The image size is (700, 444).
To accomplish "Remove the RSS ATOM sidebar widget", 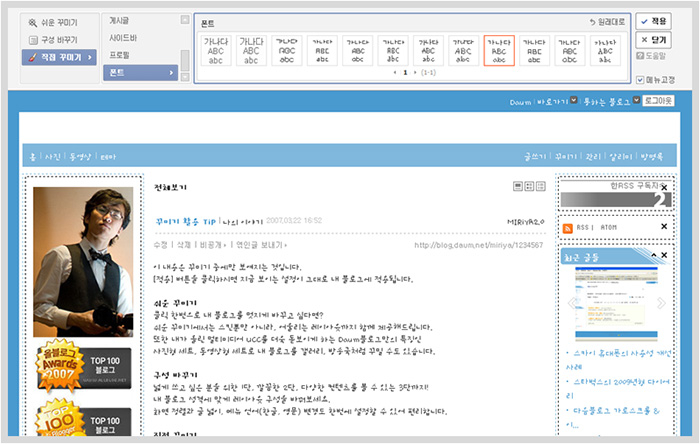I will point(664,227).
